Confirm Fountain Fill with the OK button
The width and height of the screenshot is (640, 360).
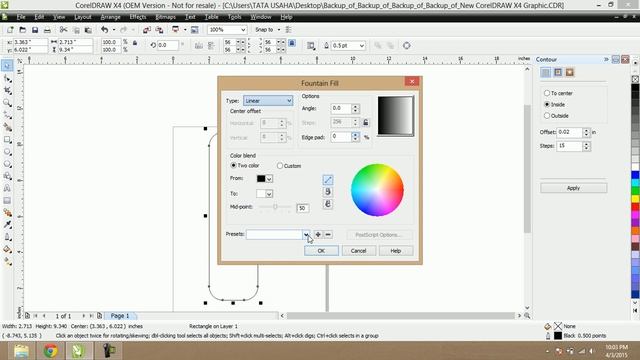tap(321, 251)
